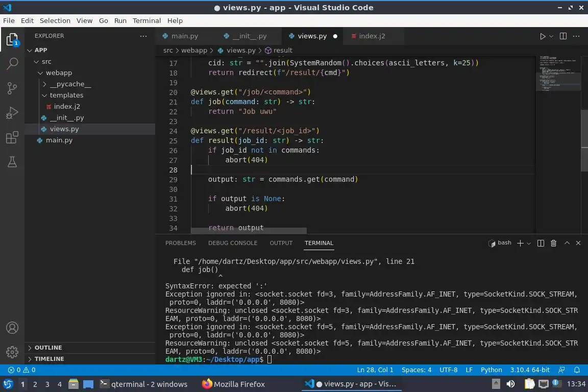Image resolution: width=588 pixels, height=392 pixels.
Task: Click Spaces: 4 indentation setting
Action: pyautogui.click(x=416, y=370)
